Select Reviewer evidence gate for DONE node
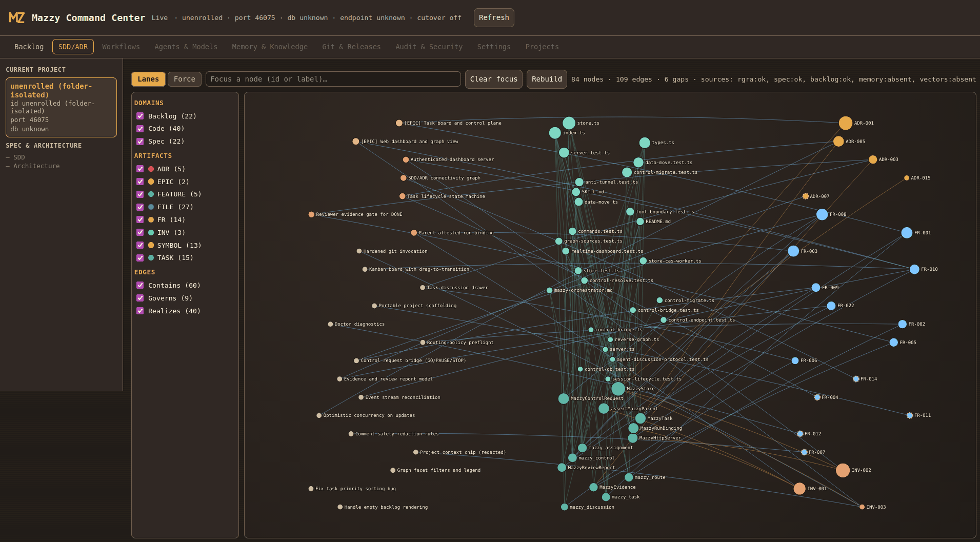The image size is (980, 542). pyautogui.click(x=311, y=214)
